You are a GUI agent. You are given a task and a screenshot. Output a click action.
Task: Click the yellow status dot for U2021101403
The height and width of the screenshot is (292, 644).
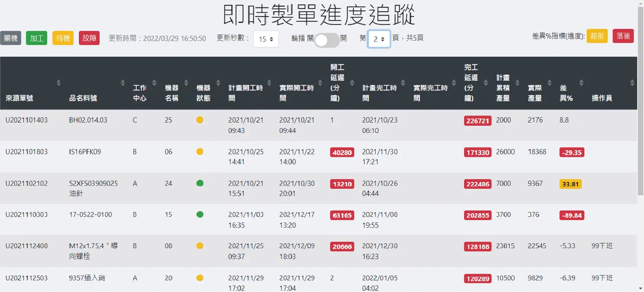(x=200, y=120)
